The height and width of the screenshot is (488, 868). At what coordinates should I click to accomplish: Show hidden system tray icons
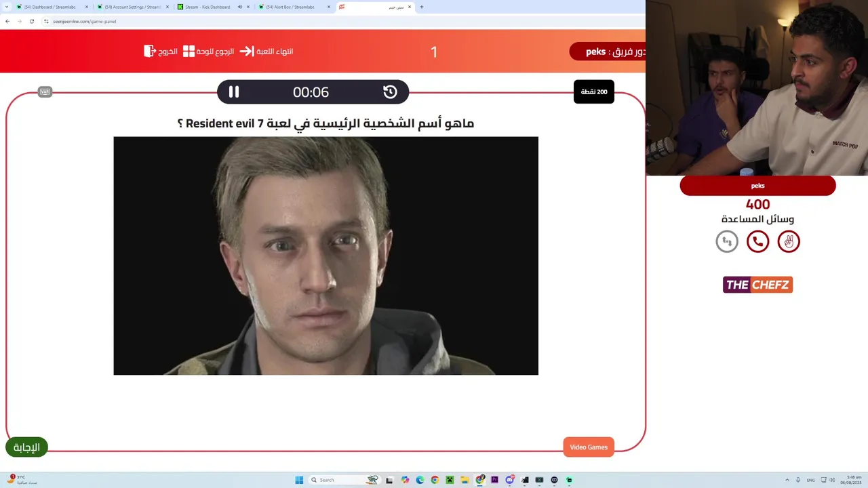point(787,480)
